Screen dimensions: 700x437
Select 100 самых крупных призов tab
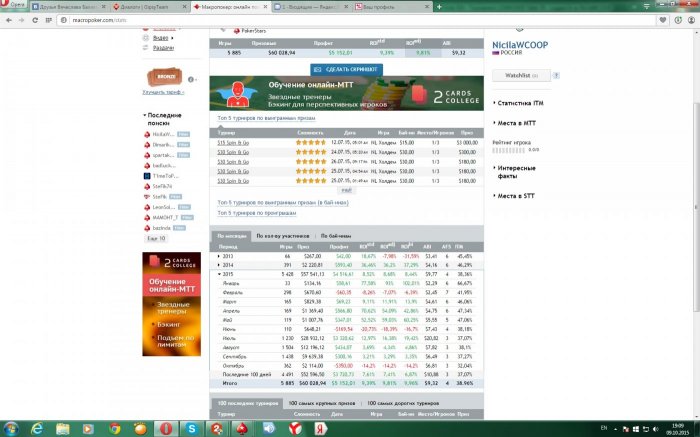click(321, 403)
